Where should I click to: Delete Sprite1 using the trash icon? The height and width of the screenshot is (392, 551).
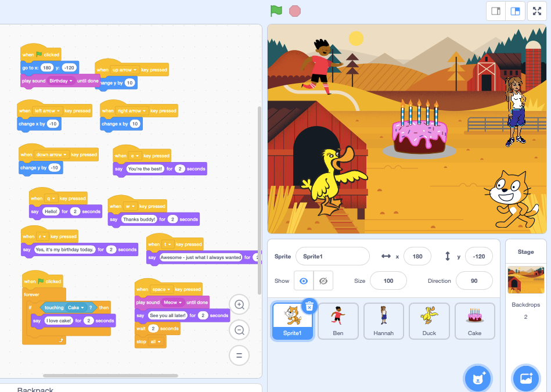click(309, 305)
